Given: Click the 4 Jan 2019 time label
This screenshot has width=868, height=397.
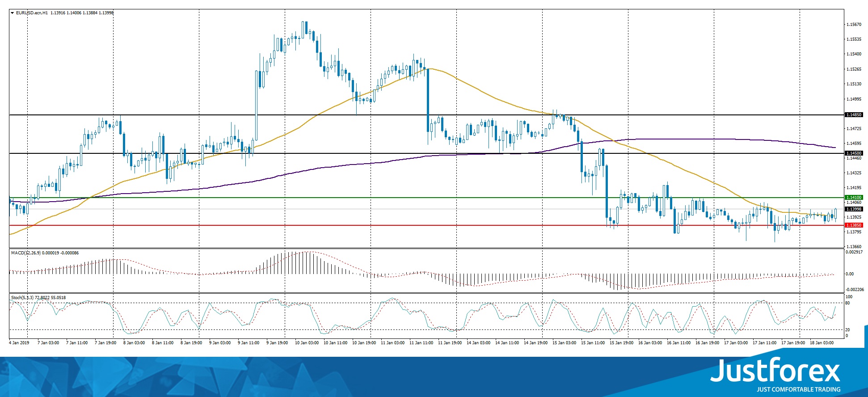Looking at the screenshot, I should pyautogui.click(x=19, y=343).
